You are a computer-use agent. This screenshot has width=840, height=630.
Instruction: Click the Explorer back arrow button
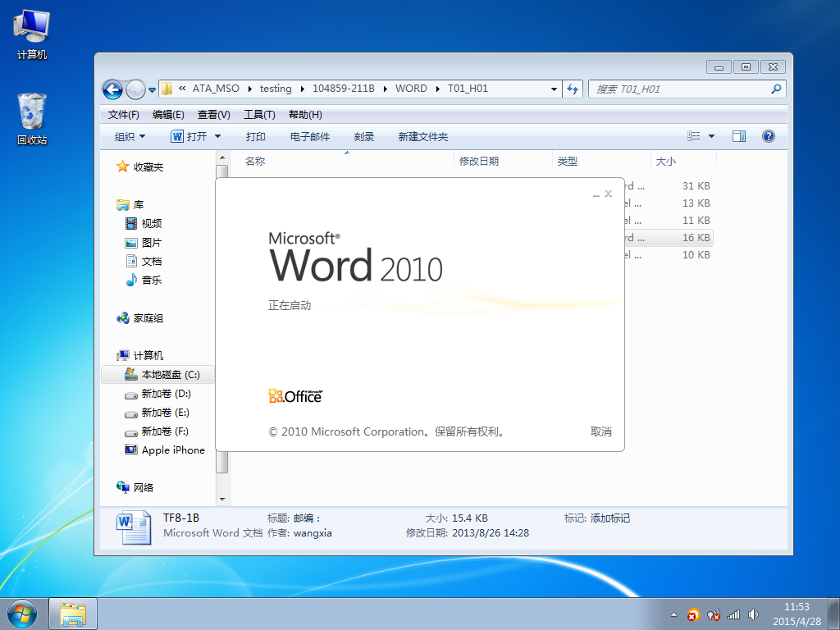click(112, 89)
